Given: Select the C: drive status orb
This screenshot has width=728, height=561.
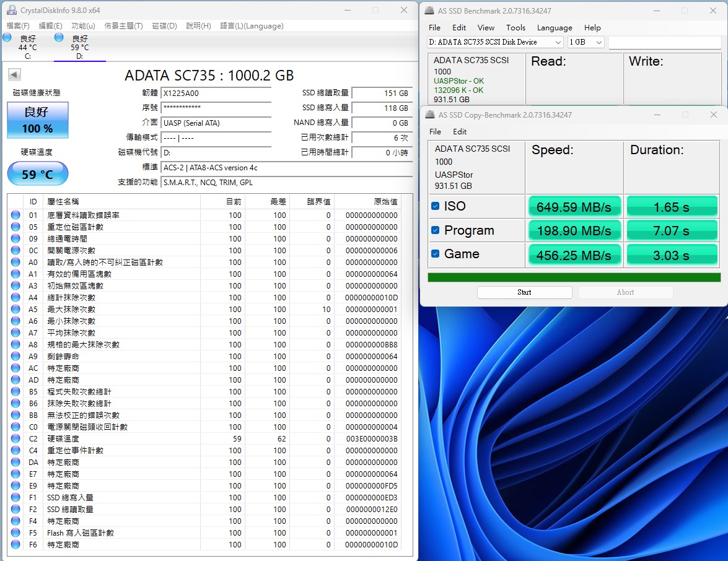Looking at the screenshot, I should click(x=7, y=37).
